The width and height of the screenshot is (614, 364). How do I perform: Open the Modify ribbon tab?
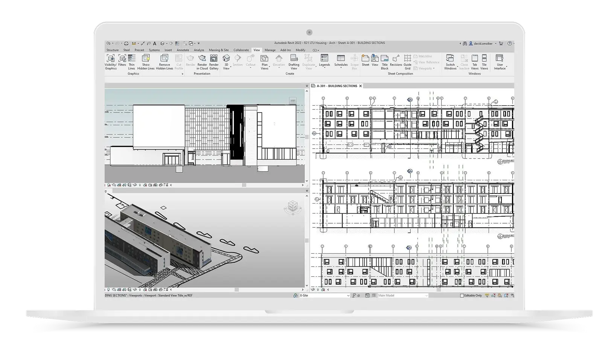click(x=300, y=50)
